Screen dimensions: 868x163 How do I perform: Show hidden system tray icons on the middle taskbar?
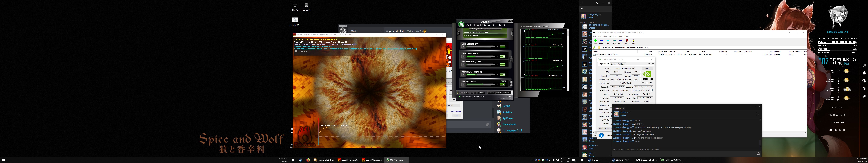pos(532,160)
